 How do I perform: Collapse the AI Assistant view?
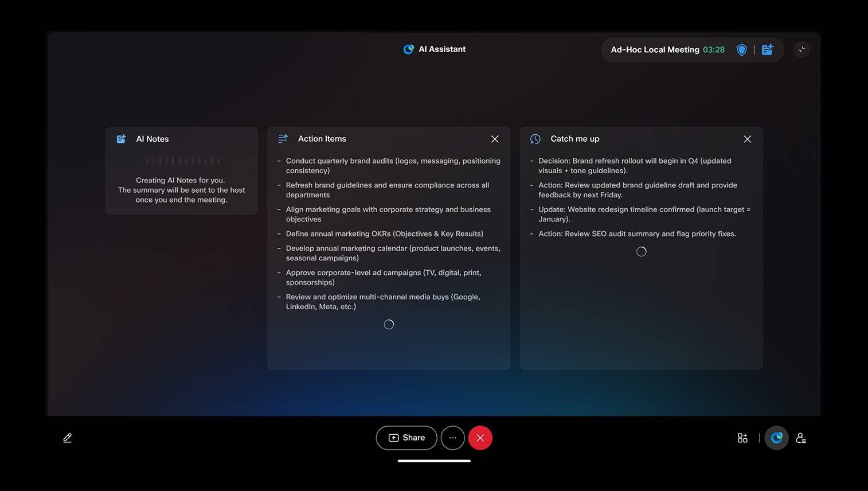[x=801, y=50]
